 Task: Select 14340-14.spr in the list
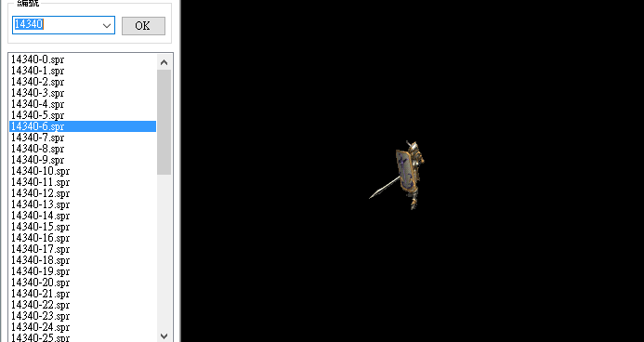click(83, 216)
